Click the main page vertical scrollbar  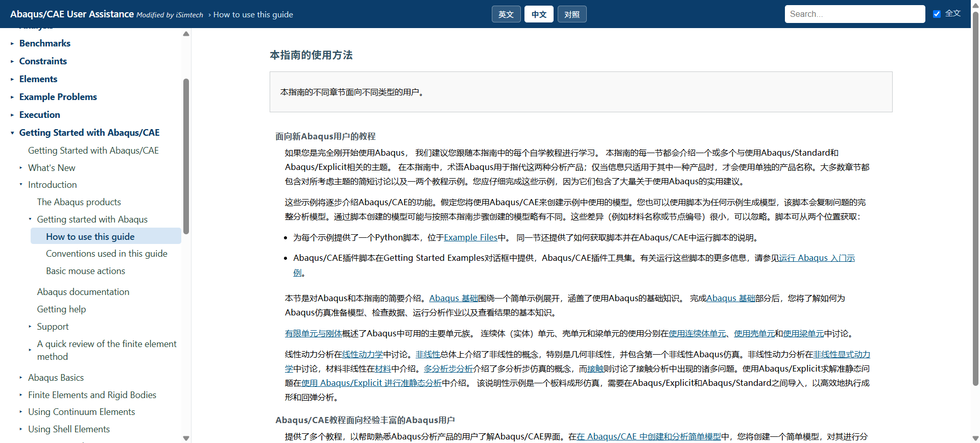click(x=975, y=199)
